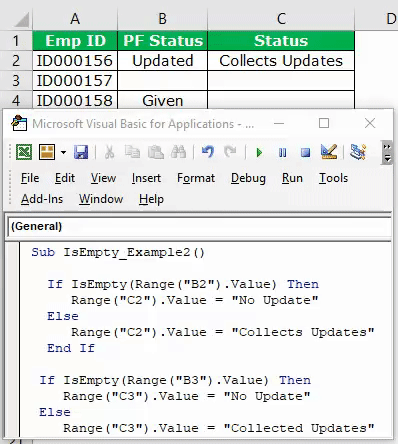Click the End If code line
This screenshot has height=444, width=398.
pos(71,348)
